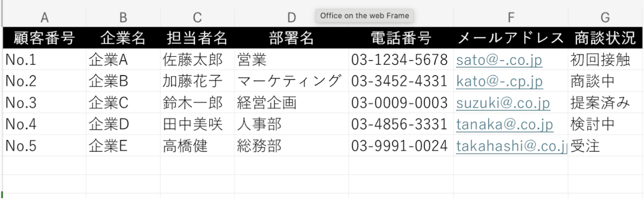Select column C header
Image resolution: width=644 pixels, height=217 pixels.
(x=197, y=17)
